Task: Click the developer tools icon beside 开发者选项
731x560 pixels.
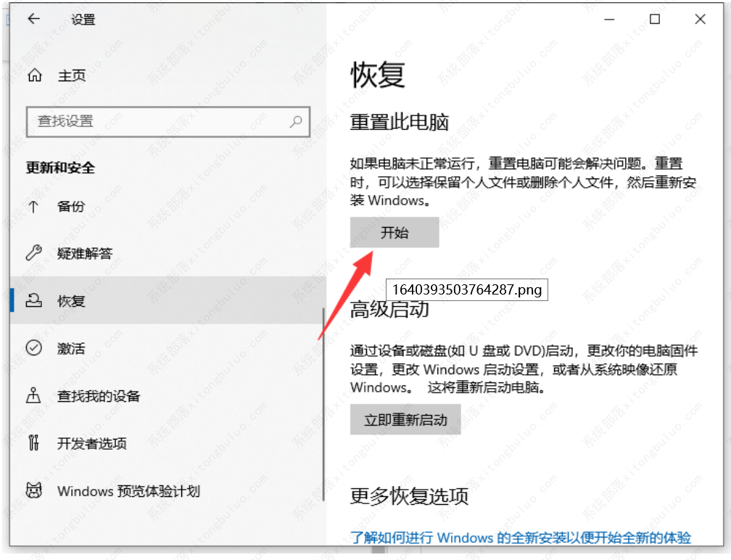Action: (34, 443)
